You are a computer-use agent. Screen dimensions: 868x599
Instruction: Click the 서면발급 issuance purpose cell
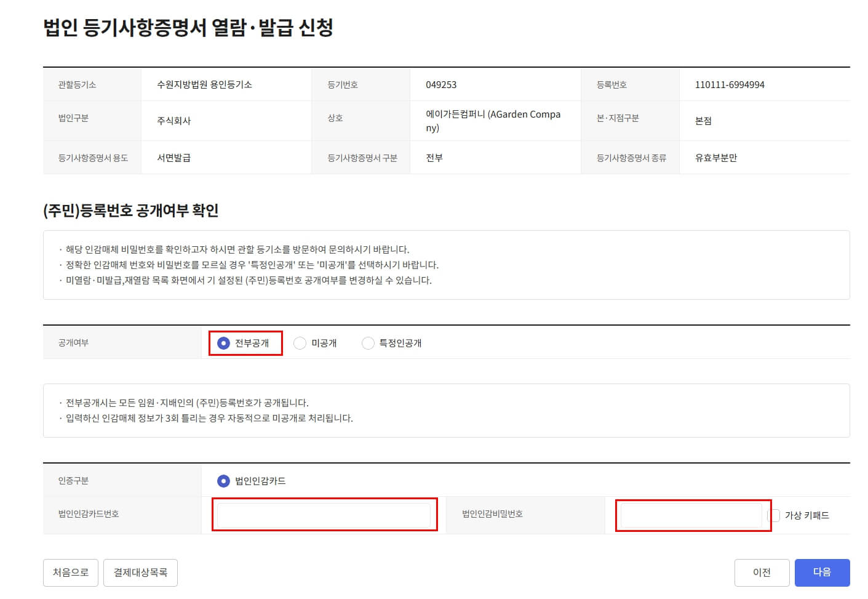pos(173,158)
